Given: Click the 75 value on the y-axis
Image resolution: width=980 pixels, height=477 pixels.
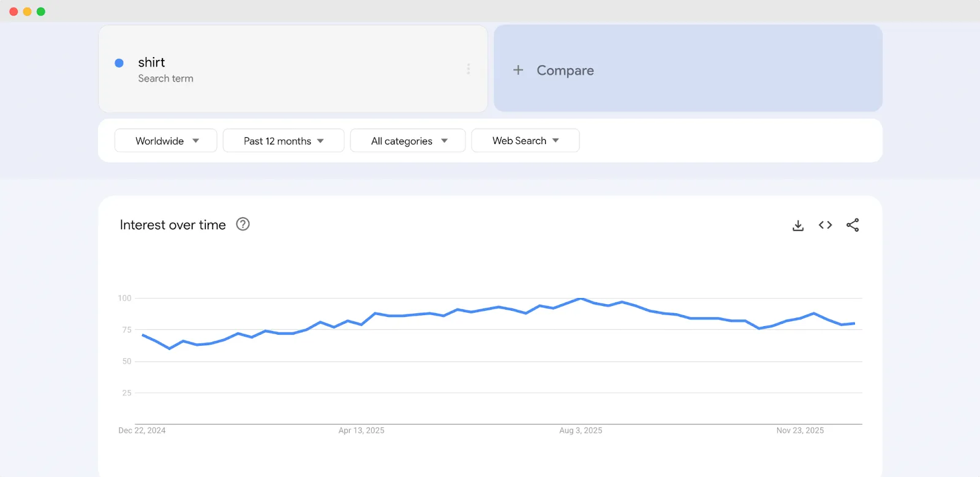Looking at the screenshot, I should tap(127, 330).
